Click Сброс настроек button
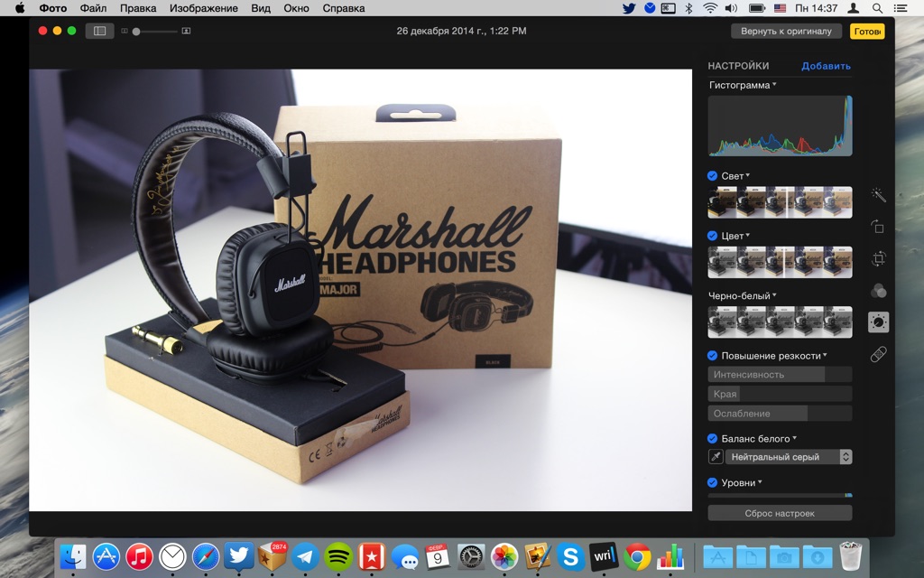Viewport: 924px width, 578px height. tap(780, 513)
